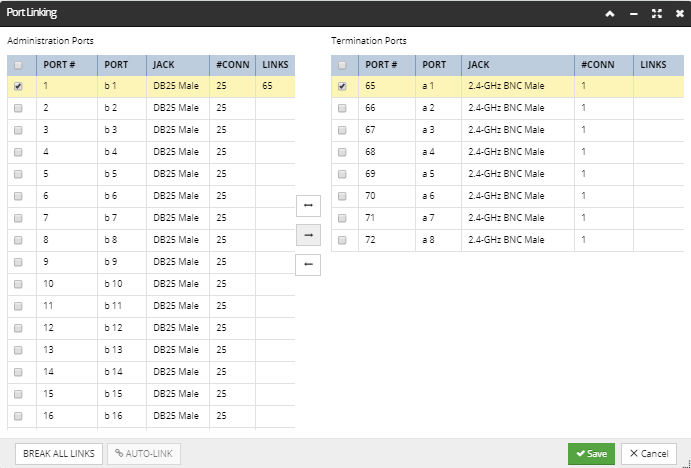Sort Administration Ports by PORT # header
Viewport: 691px width, 468px height.
67,65
